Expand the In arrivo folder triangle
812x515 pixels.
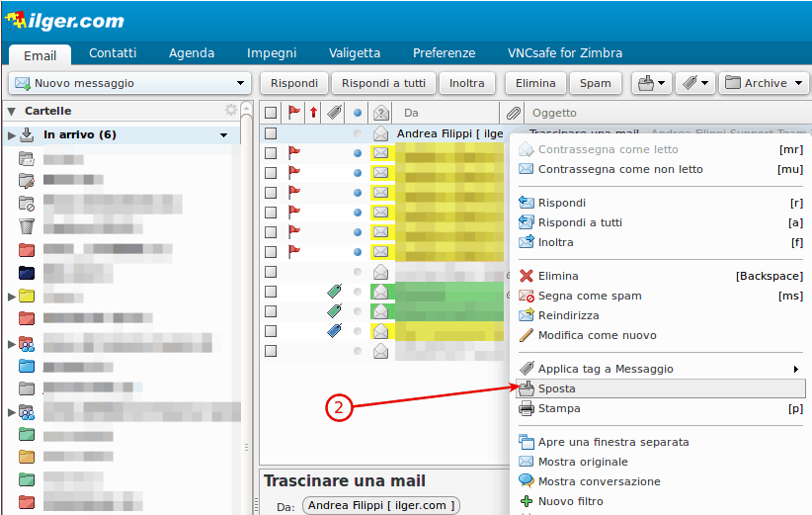click(12, 135)
